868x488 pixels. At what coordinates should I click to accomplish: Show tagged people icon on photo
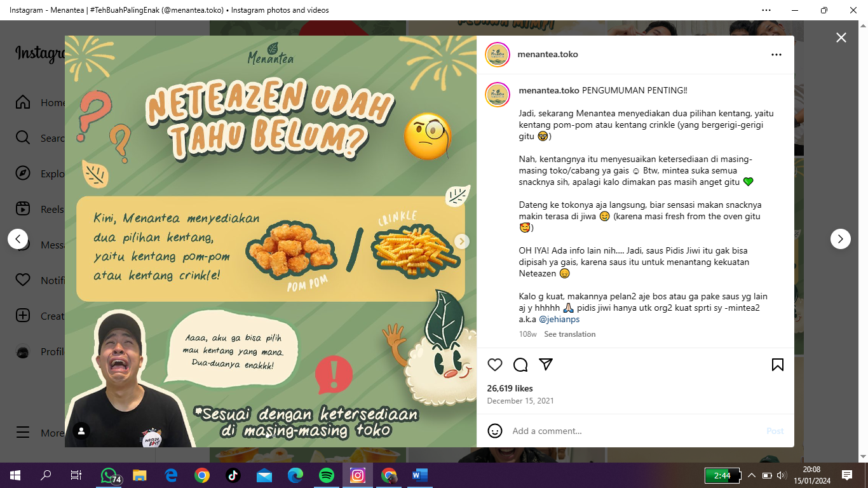81,431
